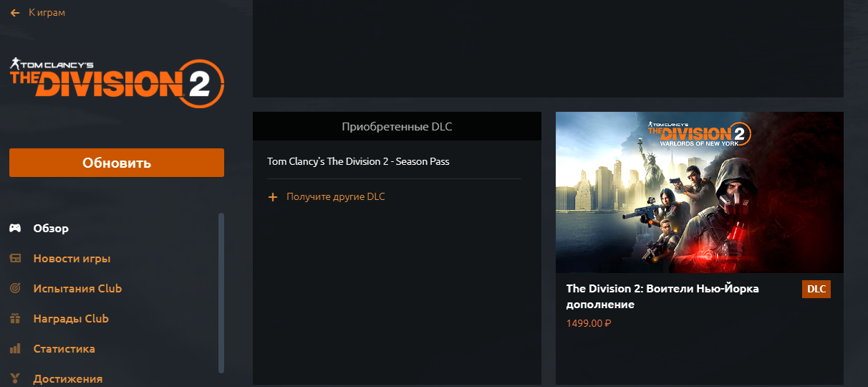Click the plus icon beside Получите другие DLC

click(272, 197)
